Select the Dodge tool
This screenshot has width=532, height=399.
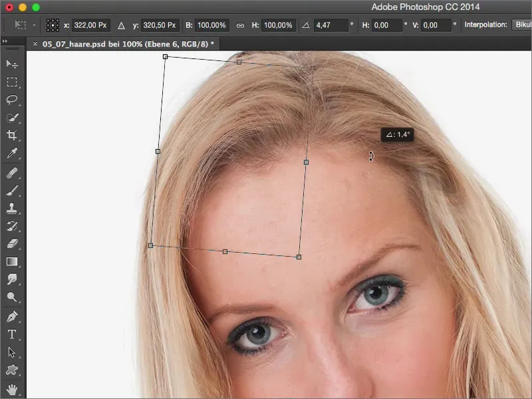(12, 297)
